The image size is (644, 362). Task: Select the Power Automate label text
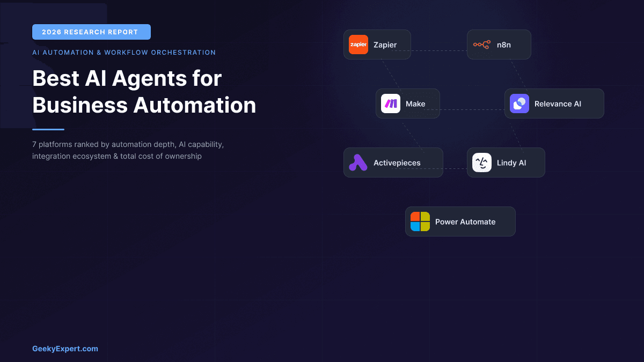(465, 222)
